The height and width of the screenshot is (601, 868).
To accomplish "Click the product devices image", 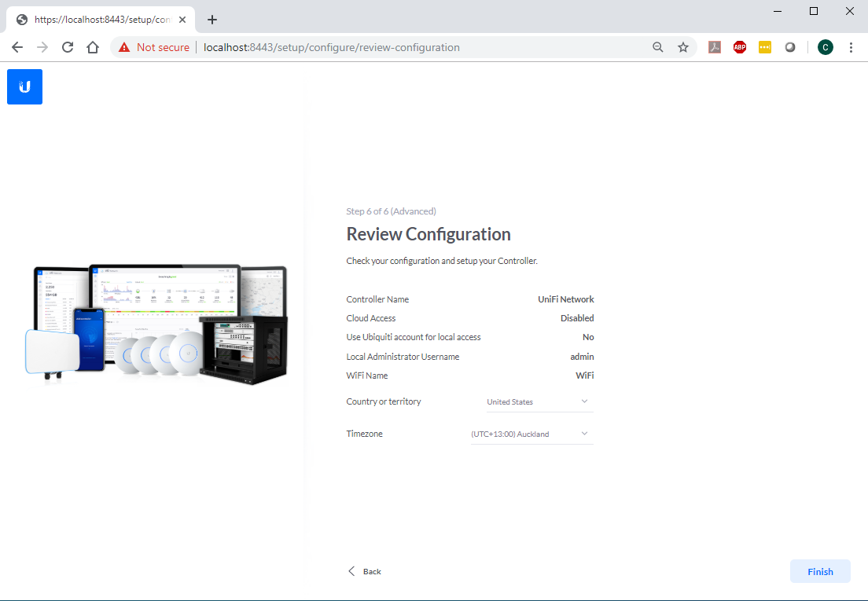I will coord(157,325).
